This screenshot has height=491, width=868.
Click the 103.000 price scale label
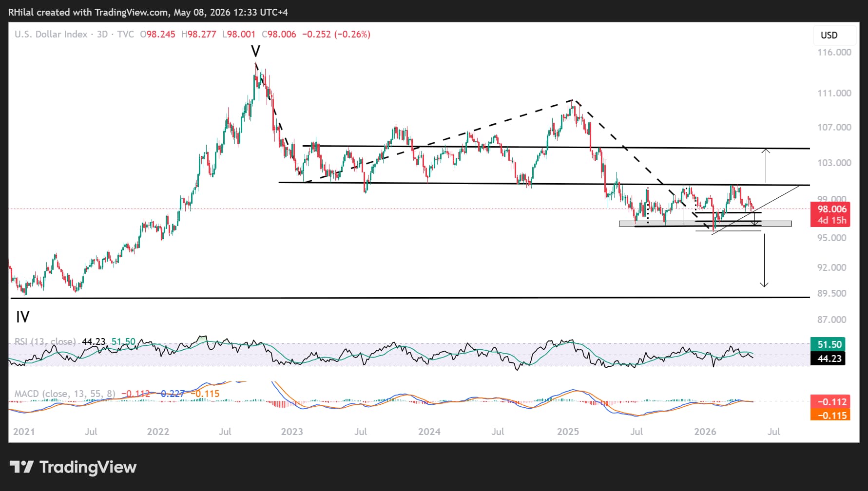click(x=834, y=163)
